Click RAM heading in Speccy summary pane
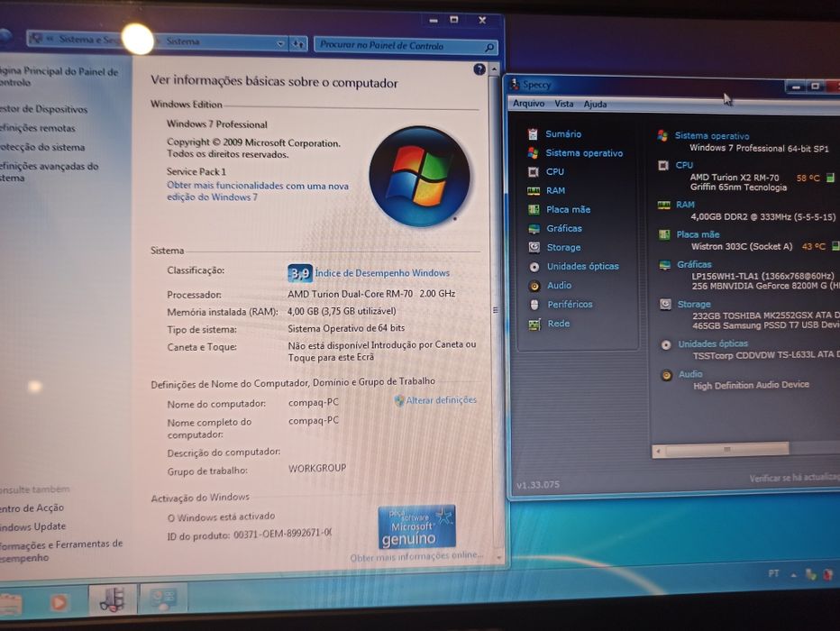Viewport: 840px width, 631px height. [x=685, y=205]
